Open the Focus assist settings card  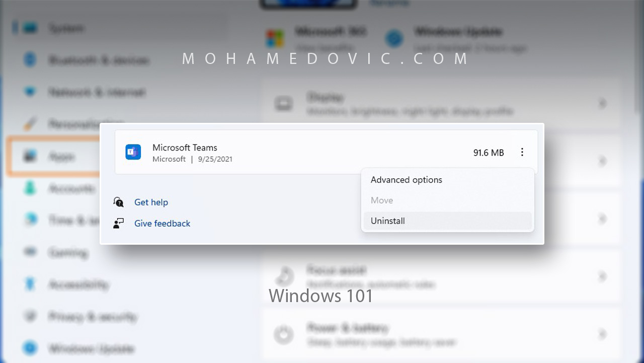coord(441,276)
